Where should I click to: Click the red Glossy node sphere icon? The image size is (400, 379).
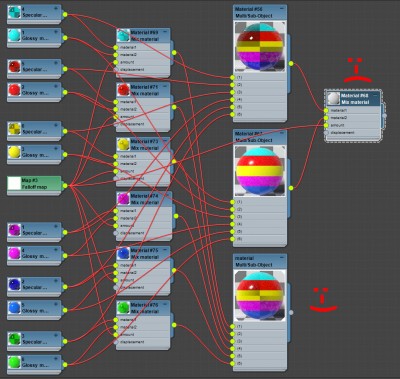[x=14, y=90]
